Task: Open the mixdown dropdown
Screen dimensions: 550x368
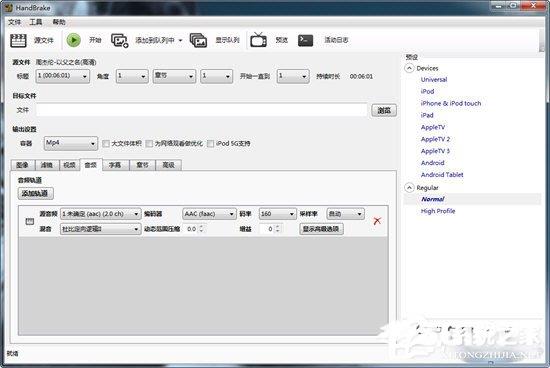Action: click(101, 229)
